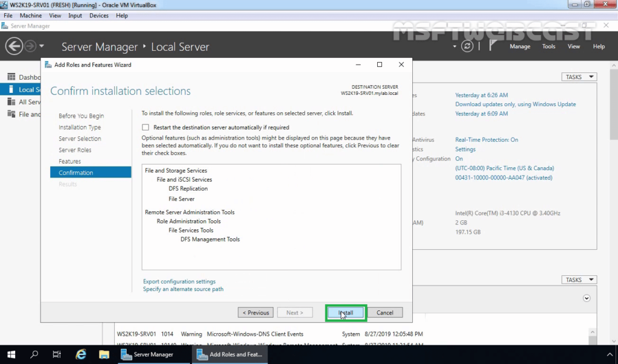Go to Installation Type step
618x364 pixels.
pos(80,127)
